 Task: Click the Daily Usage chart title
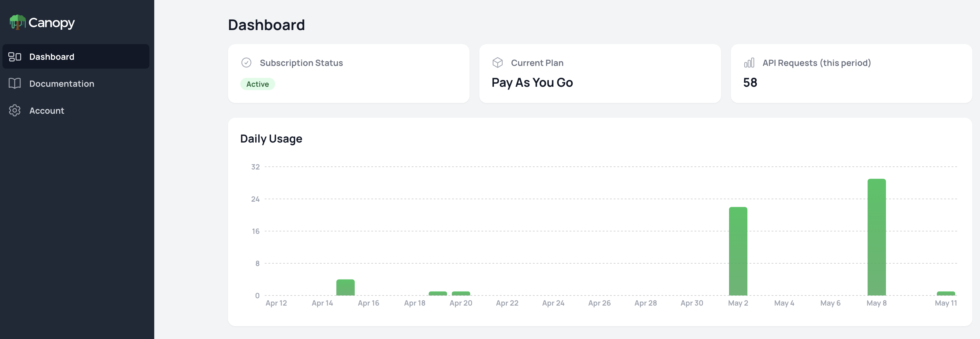[x=271, y=139]
